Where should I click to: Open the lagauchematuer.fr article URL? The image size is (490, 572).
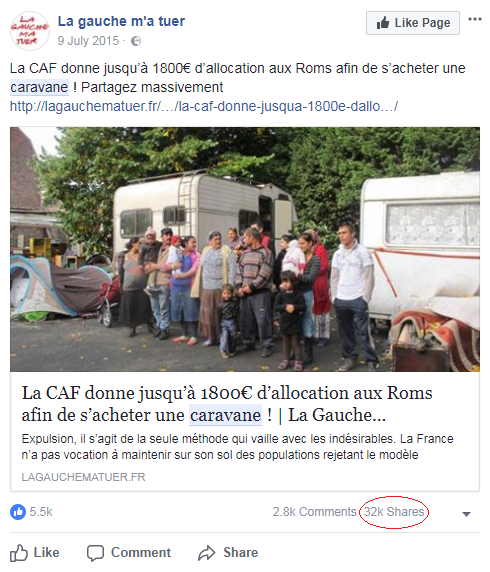[204, 106]
